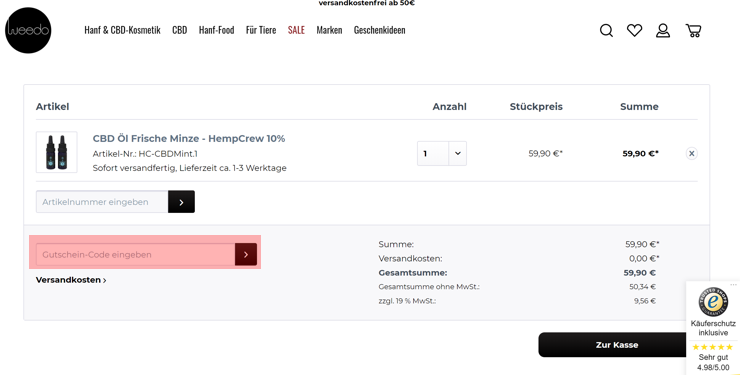Click the Versandkosten value 0,00 €
The image size is (740, 375).
tap(644, 258)
